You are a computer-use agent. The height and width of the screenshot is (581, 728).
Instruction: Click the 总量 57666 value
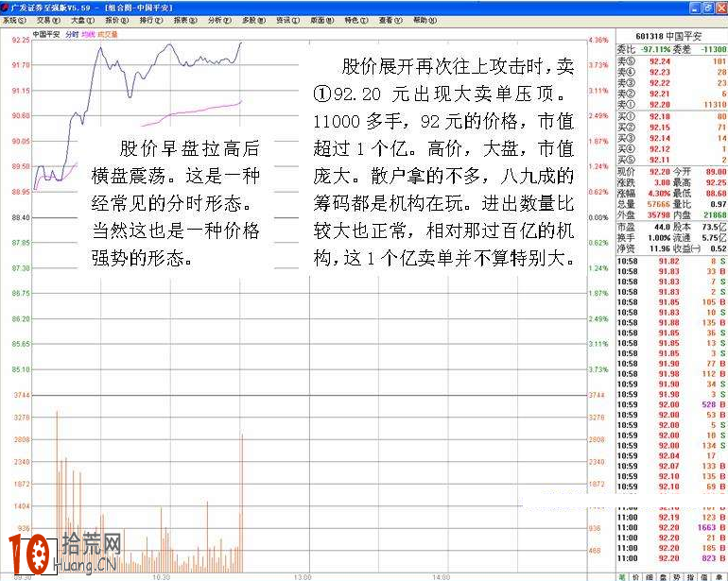pos(659,204)
